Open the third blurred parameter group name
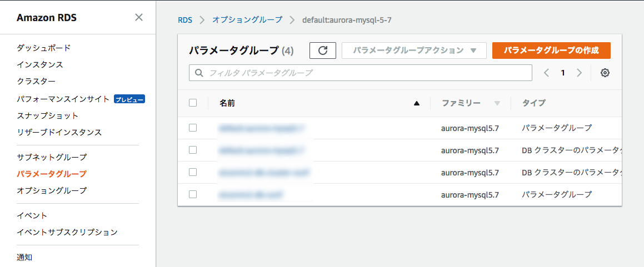 click(264, 172)
